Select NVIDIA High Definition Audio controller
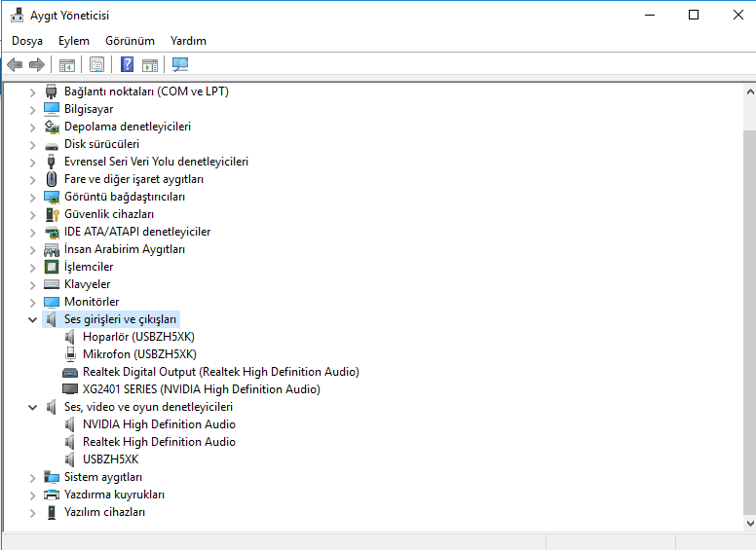 point(159,424)
